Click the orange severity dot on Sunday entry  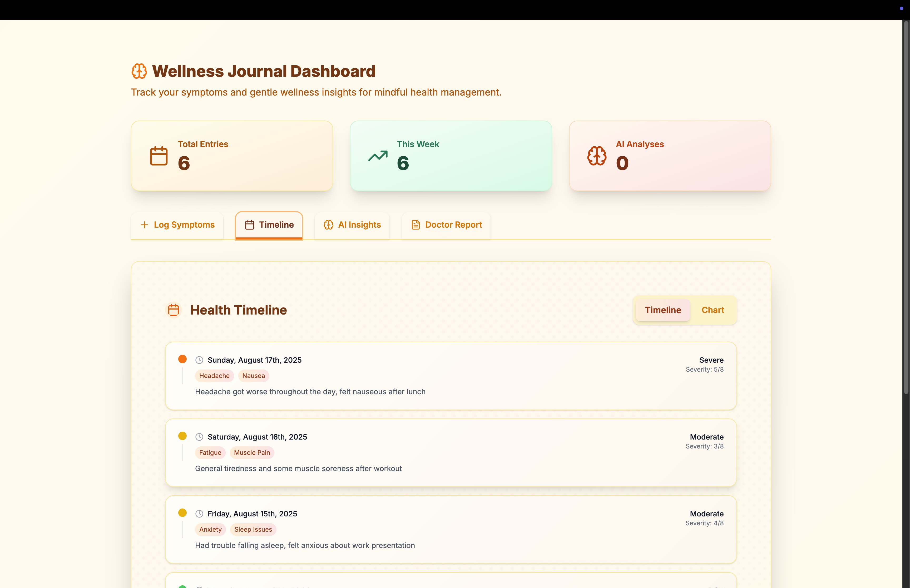point(182,359)
